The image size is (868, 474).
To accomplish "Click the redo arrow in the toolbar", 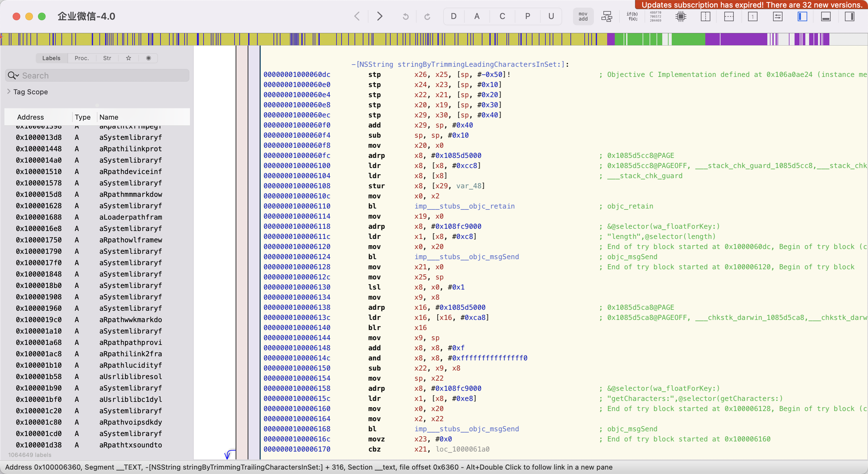I will pyautogui.click(x=427, y=16).
